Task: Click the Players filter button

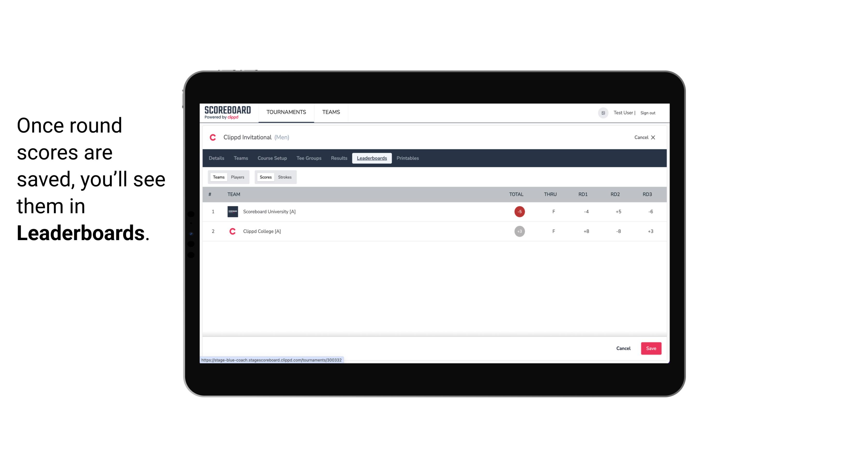Action: coord(238,177)
